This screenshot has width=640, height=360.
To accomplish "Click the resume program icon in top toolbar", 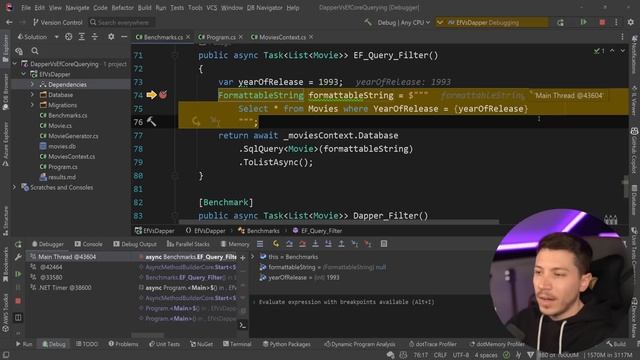I will 584,22.
